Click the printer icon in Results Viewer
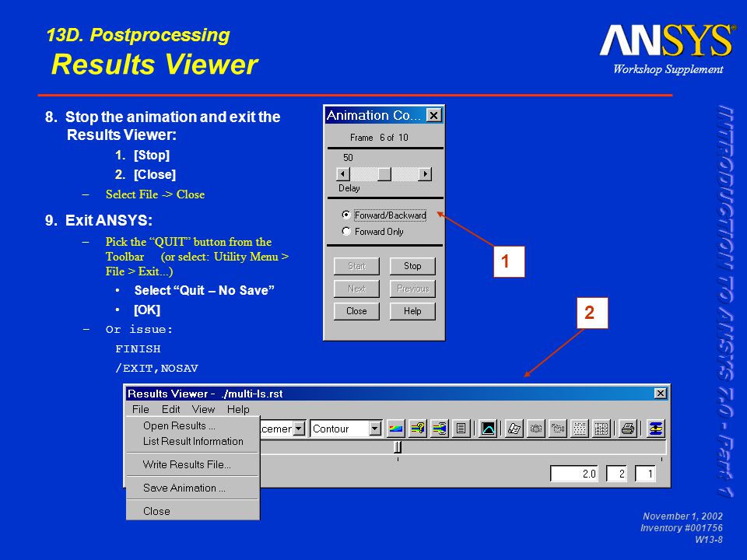The image size is (747, 560). [x=628, y=429]
